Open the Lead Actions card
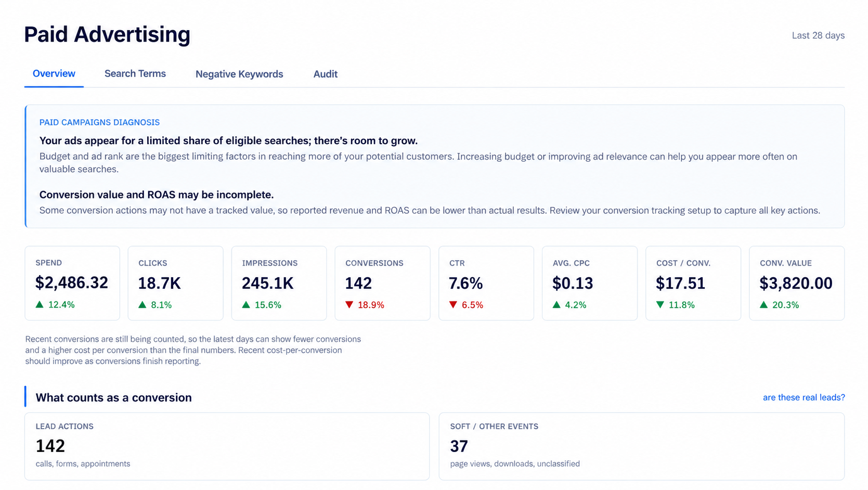868x490 pixels. pos(227,446)
